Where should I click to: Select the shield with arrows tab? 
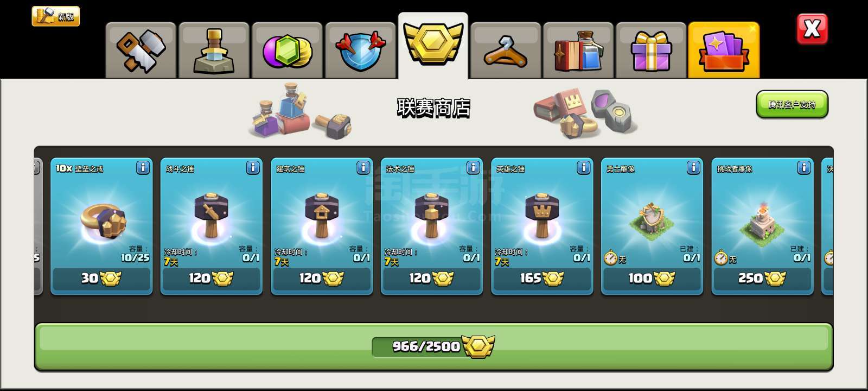click(x=360, y=51)
